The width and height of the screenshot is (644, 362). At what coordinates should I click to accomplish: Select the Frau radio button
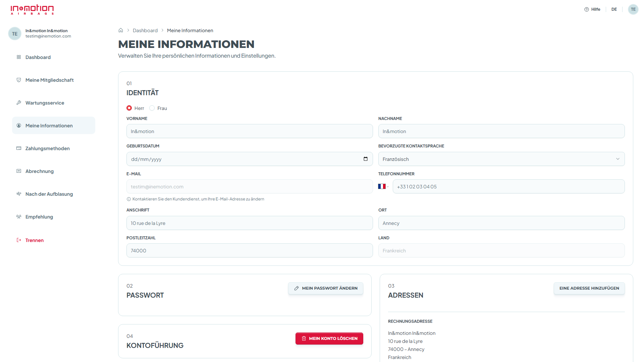point(152,108)
